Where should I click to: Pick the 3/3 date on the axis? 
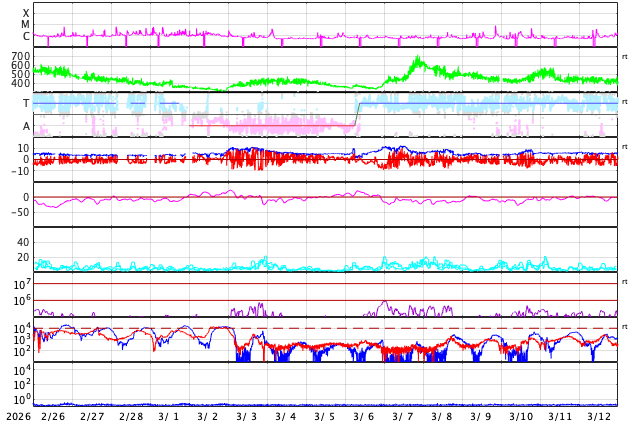pos(246,416)
